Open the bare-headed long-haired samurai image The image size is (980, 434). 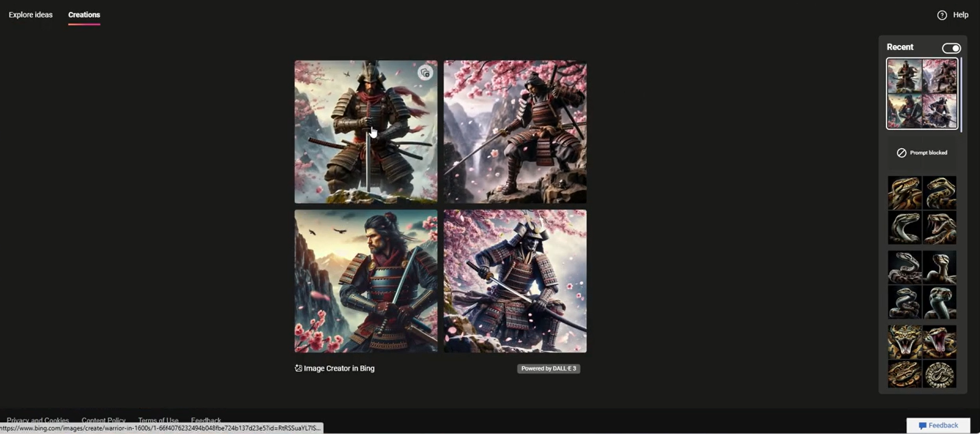tap(366, 281)
